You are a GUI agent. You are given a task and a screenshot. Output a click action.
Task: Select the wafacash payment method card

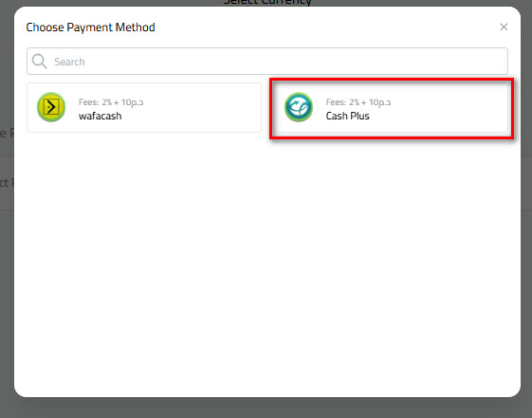[x=144, y=107]
